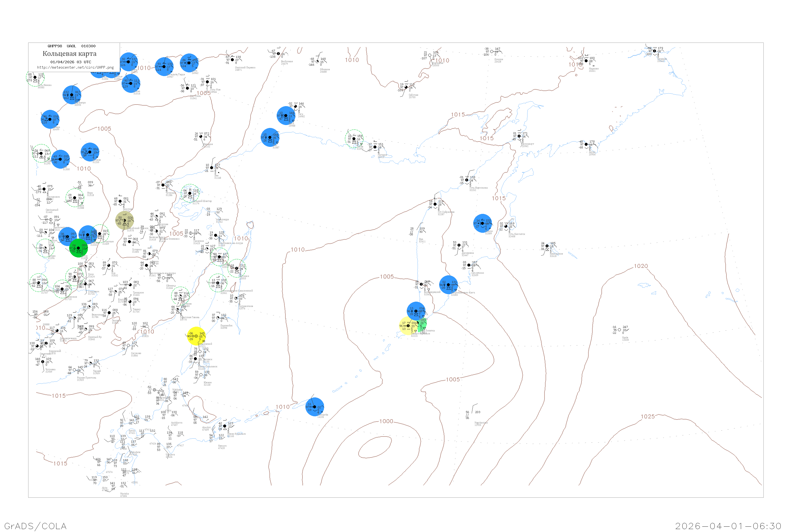The image size is (798, 532).
Task: Click the Советская Гавань station symbol
Action: 177,309
